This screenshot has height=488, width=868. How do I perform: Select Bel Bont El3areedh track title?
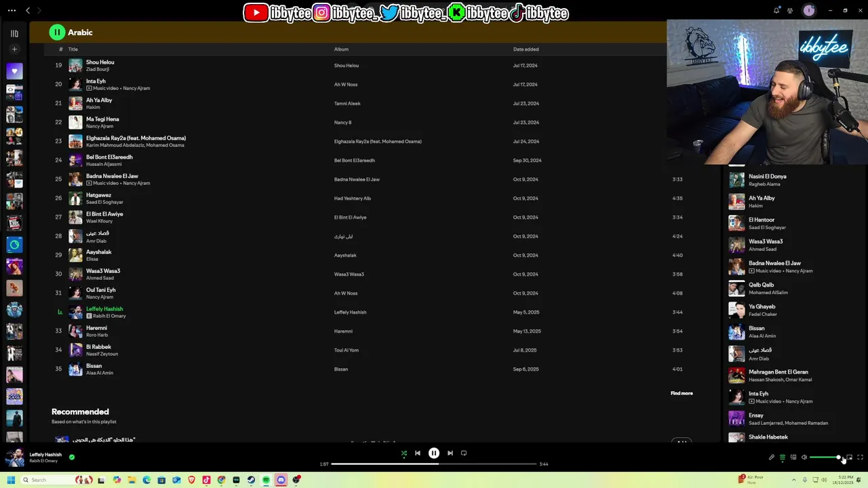click(x=109, y=157)
